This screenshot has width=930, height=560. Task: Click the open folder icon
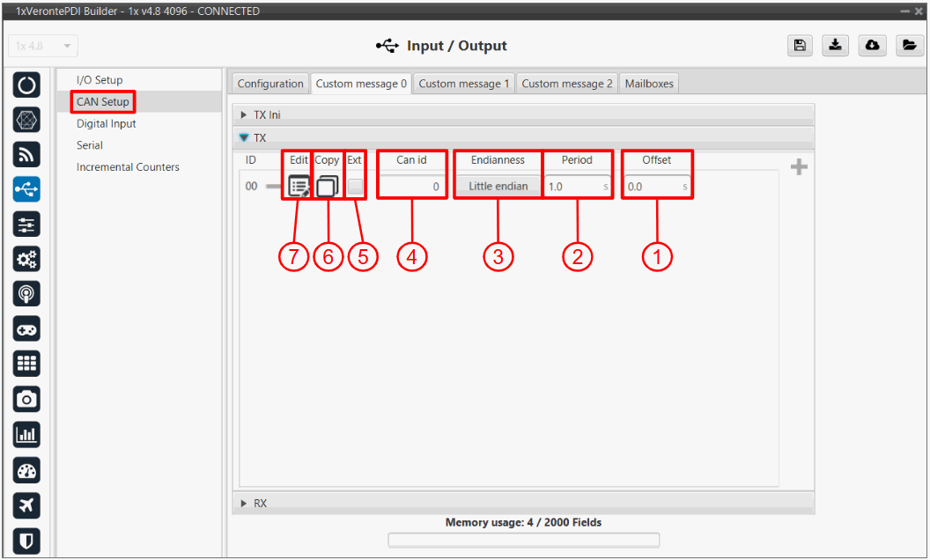pos(907,46)
